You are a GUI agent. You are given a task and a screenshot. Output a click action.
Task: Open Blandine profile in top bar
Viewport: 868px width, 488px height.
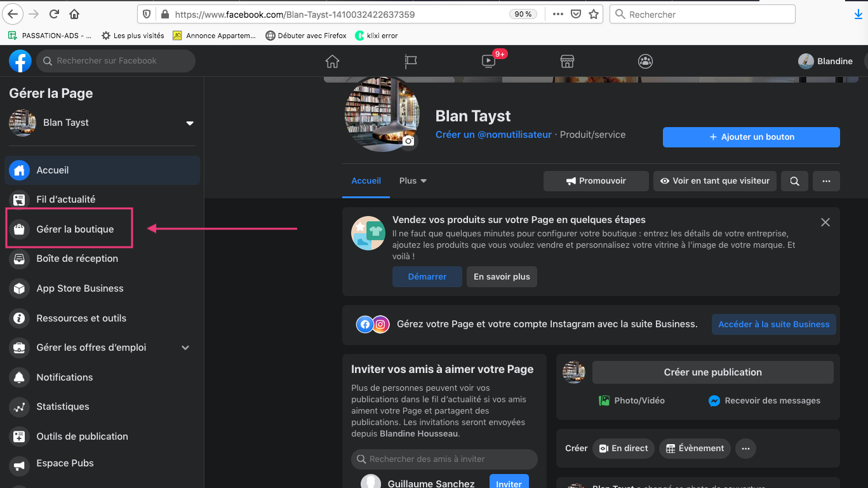(x=825, y=61)
